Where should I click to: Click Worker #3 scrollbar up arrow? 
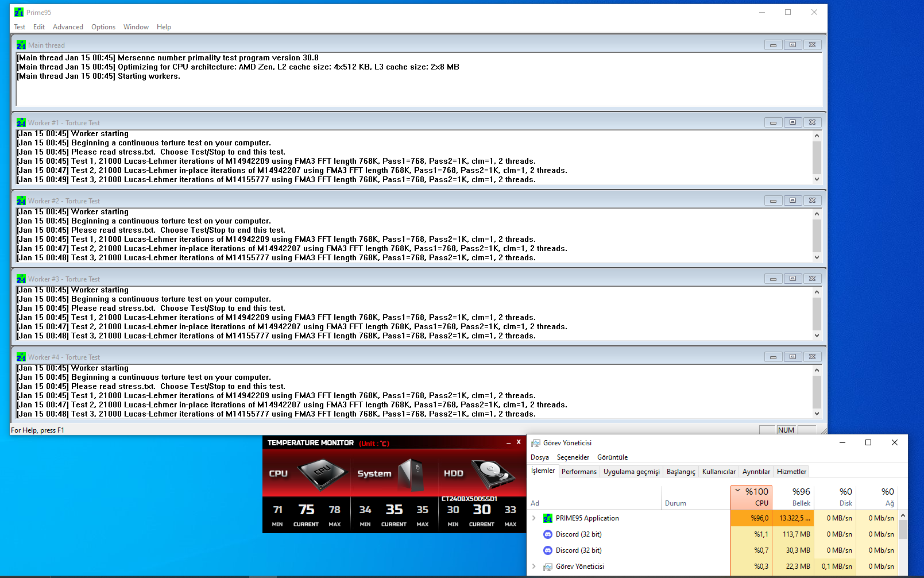click(x=817, y=292)
